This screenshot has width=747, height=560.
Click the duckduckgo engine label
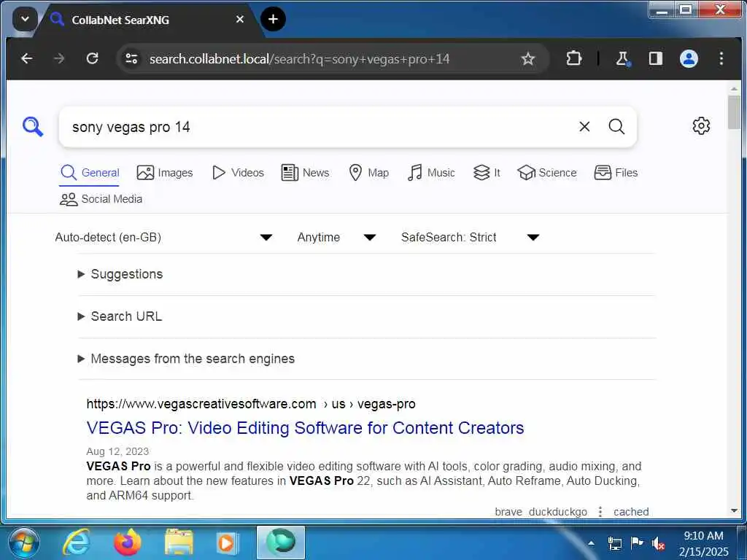pyautogui.click(x=558, y=512)
